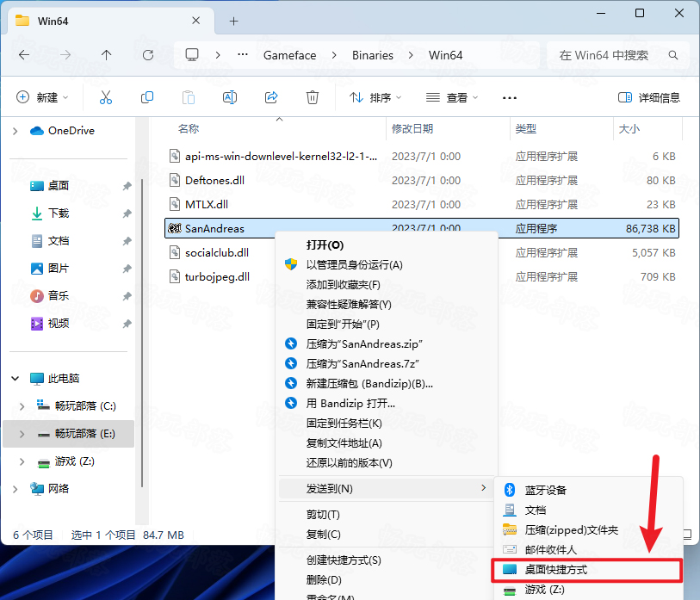Click the SanAndreas application icon
Viewport: 700px width, 600px height.
[x=174, y=228]
